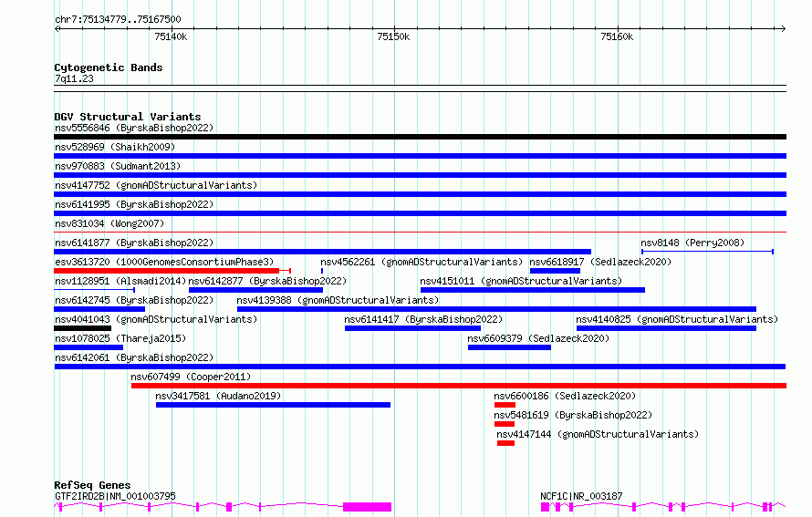Click nsv4147144 (gnomADStructuralVariants) label

coord(598,434)
